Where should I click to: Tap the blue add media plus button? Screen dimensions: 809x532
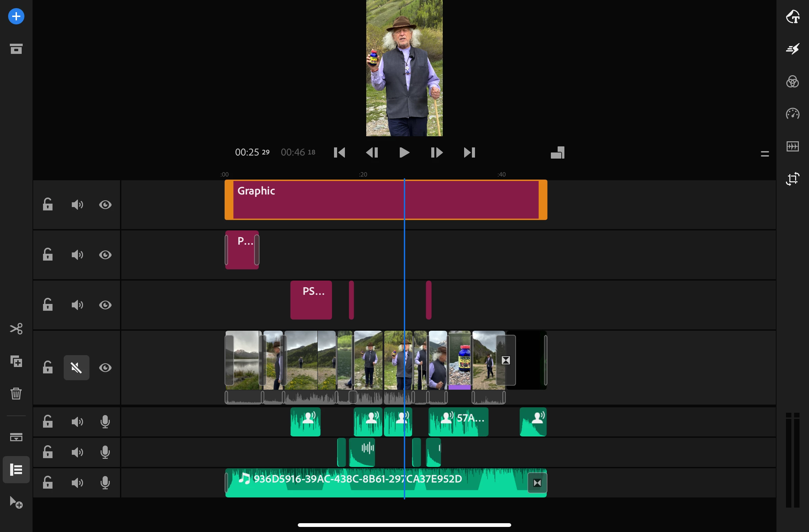click(x=16, y=16)
